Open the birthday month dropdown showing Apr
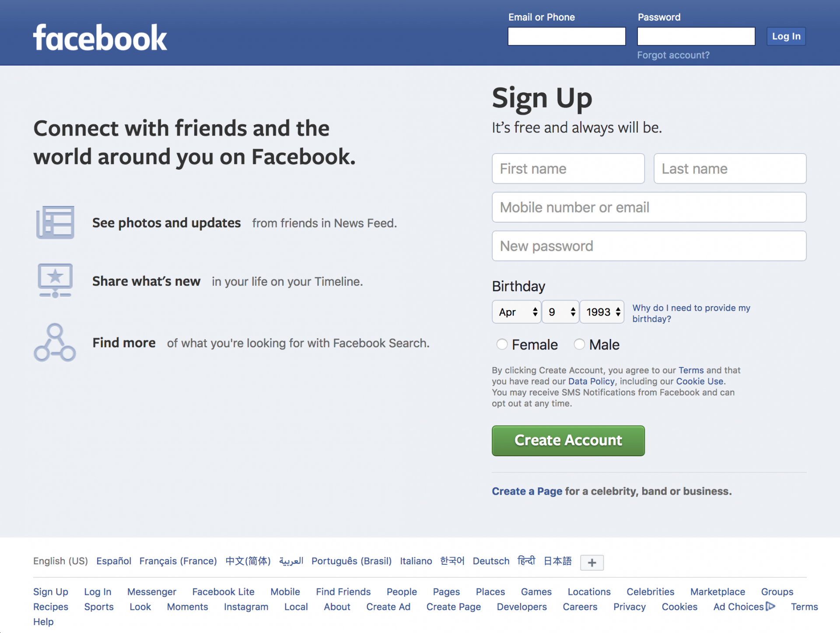The image size is (840, 633). (516, 312)
